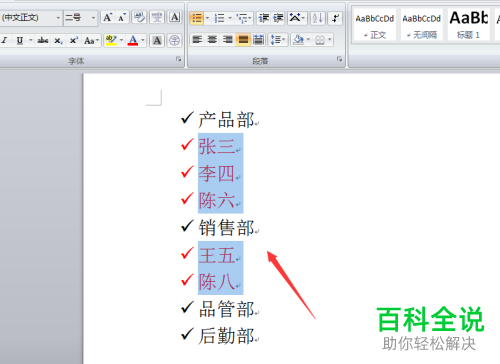The height and width of the screenshot is (364, 500).
Task: Click the Line Spacing button
Action: [276, 40]
